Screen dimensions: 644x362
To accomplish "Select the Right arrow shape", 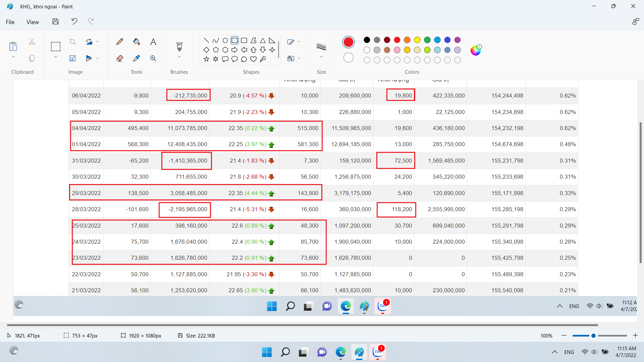I will [234, 50].
